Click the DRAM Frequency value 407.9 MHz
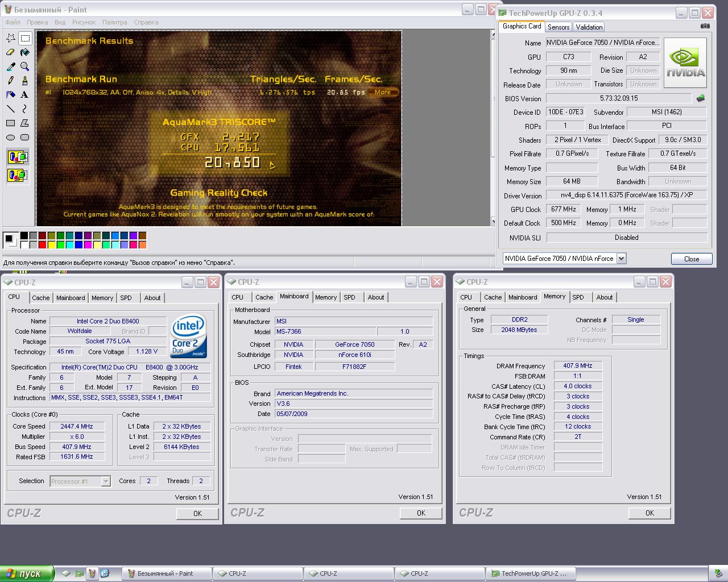The image size is (728, 582). pyautogui.click(x=578, y=365)
